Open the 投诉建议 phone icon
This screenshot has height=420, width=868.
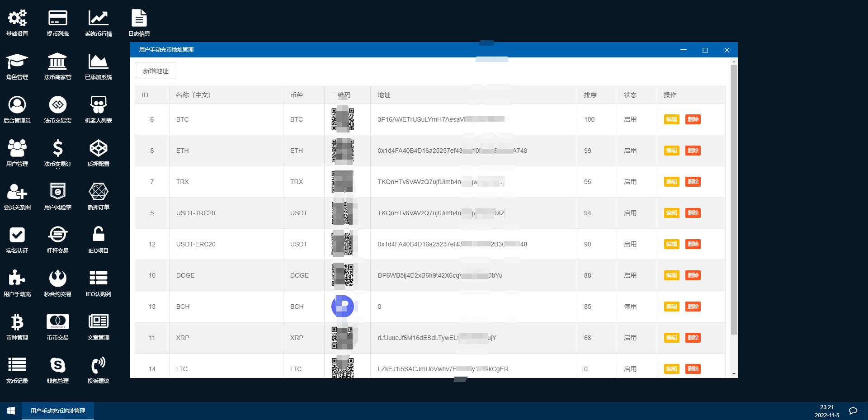[x=99, y=365]
